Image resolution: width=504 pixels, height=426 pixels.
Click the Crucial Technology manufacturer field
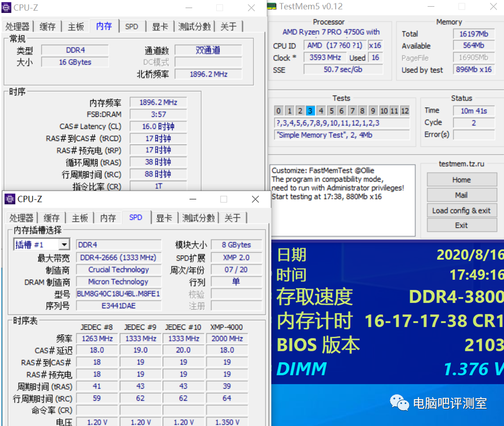tap(118, 269)
